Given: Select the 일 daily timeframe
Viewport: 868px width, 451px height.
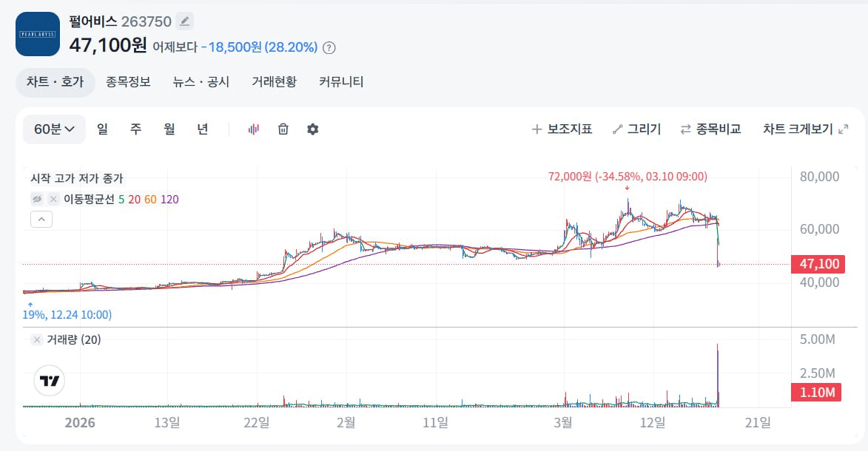Looking at the screenshot, I should pyautogui.click(x=102, y=129).
